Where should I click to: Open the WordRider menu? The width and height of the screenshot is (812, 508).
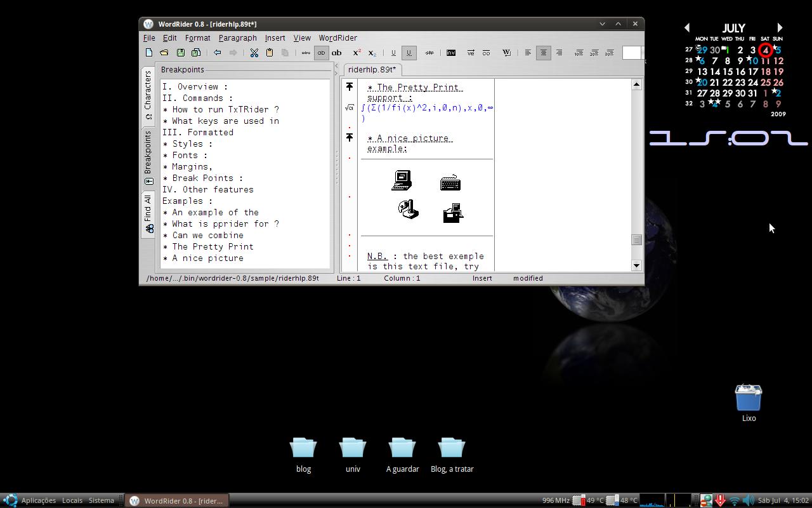[337, 37]
